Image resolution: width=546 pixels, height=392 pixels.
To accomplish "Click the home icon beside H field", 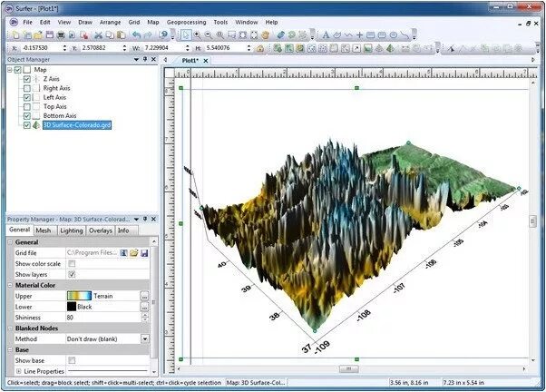I will point(260,48).
